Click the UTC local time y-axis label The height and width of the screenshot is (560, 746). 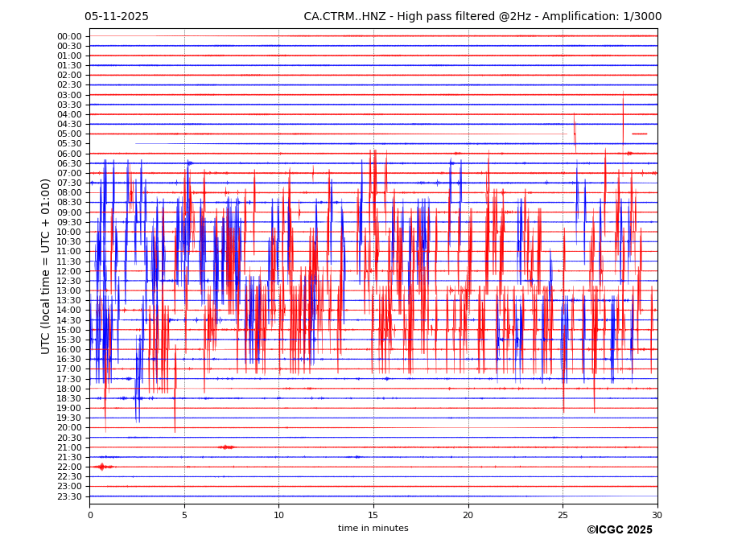point(46,266)
